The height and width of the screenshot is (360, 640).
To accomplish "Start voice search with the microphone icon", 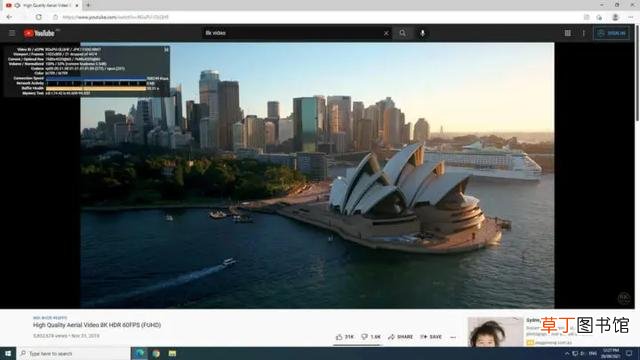I will pos(422,33).
